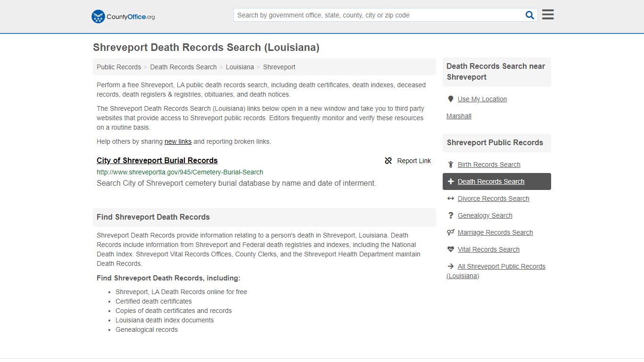Image resolution: width=644 pixels, height=362 pixels.
Task: Open Marriage Records Search sidebar item
Action: pos(495,232)
